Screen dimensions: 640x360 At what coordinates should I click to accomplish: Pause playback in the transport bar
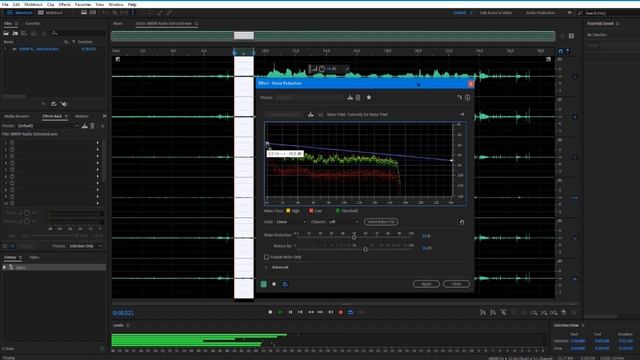[290, 312]
